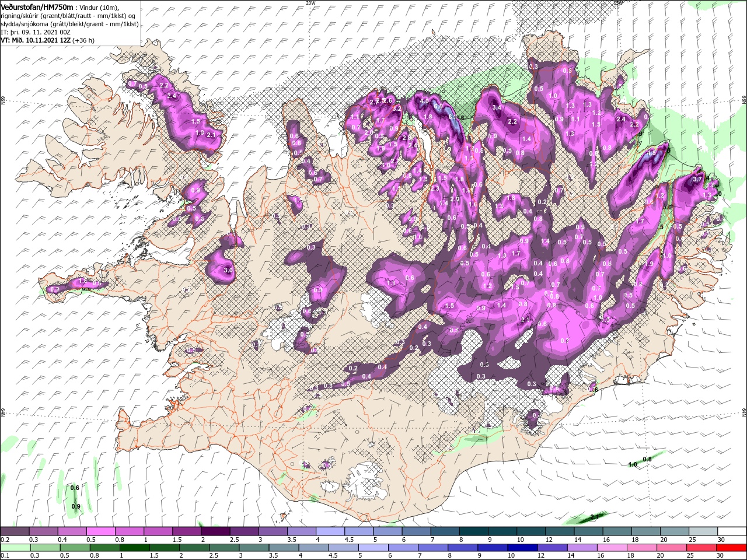This screenshot has width=747, height=560.
Task: Click the '0.1' label on the lower legend
Action: click(x=5, y=556)
